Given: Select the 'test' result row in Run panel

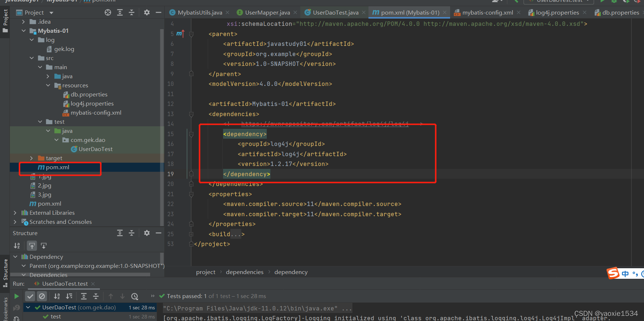Looking at the screenshot, I should (x=90, y=317).
